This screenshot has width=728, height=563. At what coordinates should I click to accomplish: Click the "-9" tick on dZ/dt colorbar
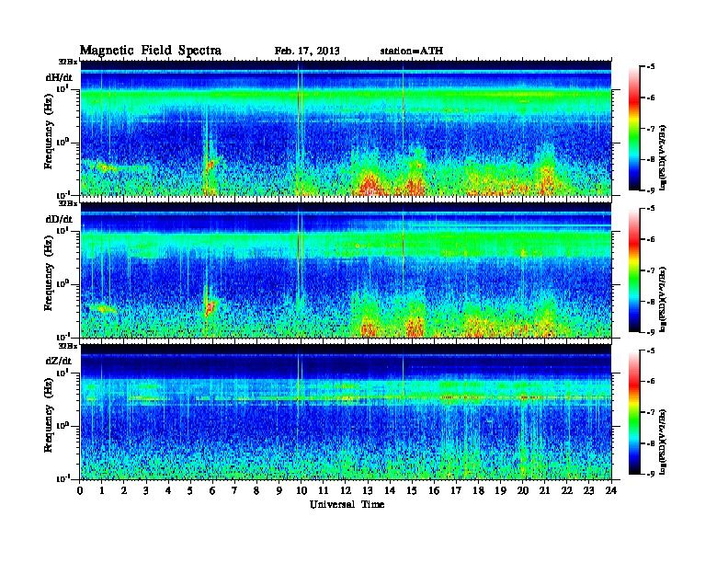coord(650,474)
